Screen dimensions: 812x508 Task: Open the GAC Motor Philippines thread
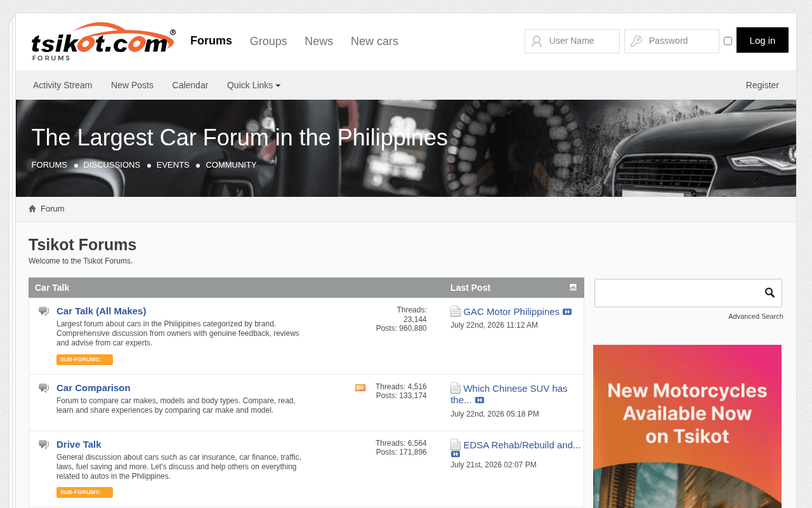coord(511,312)
